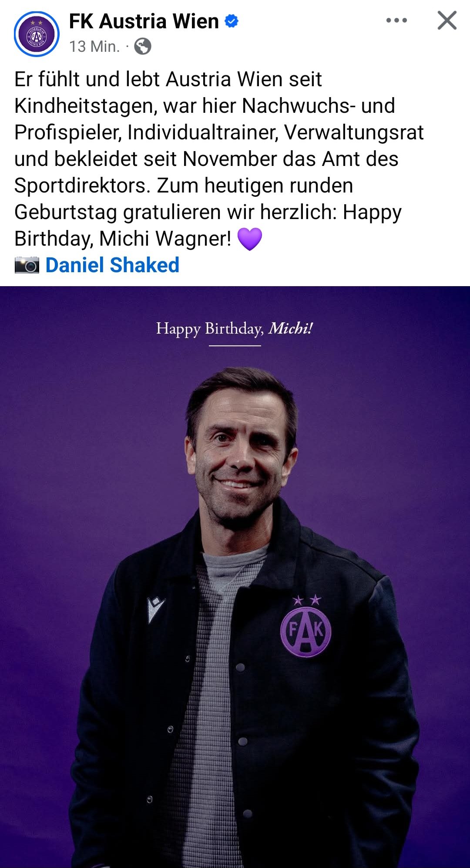The image size is (470, 868).
Task: Open photographer link Daniel Shaked
Action: click(x=112, y=265)
